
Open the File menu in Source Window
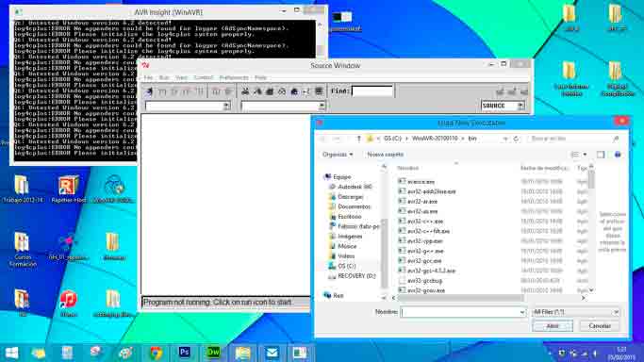tap(148, 77)
